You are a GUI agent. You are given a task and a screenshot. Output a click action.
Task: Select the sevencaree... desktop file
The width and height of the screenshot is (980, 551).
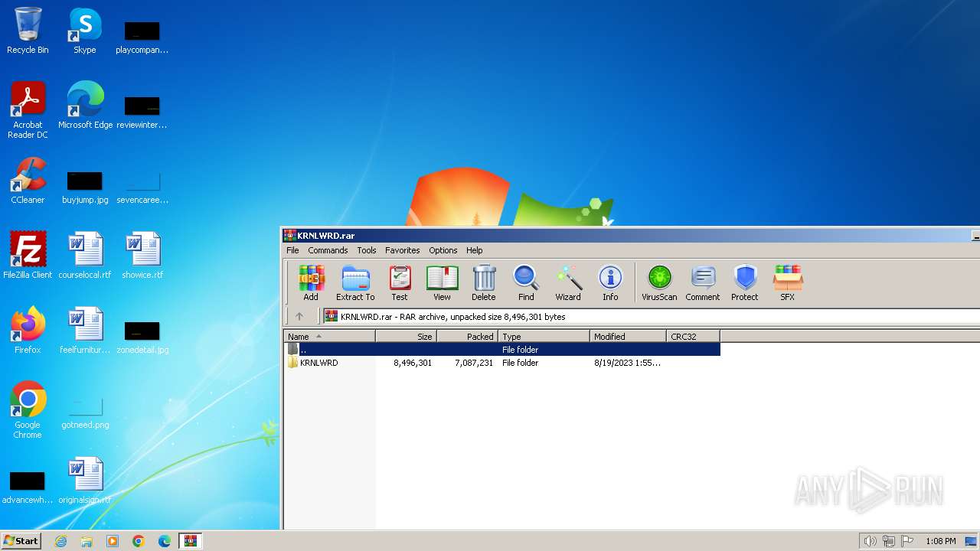(x=142, y=187)
